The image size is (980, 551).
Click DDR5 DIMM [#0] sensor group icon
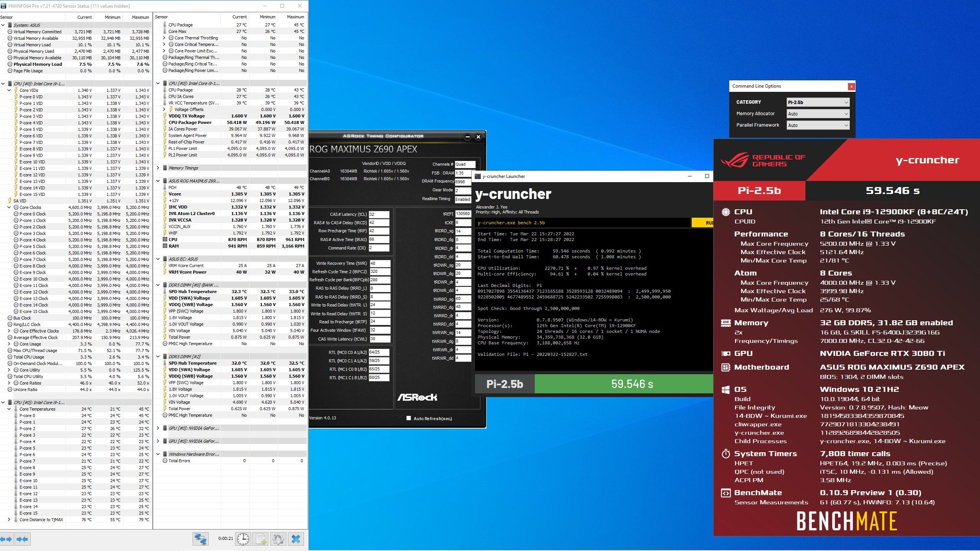point(165,285)
